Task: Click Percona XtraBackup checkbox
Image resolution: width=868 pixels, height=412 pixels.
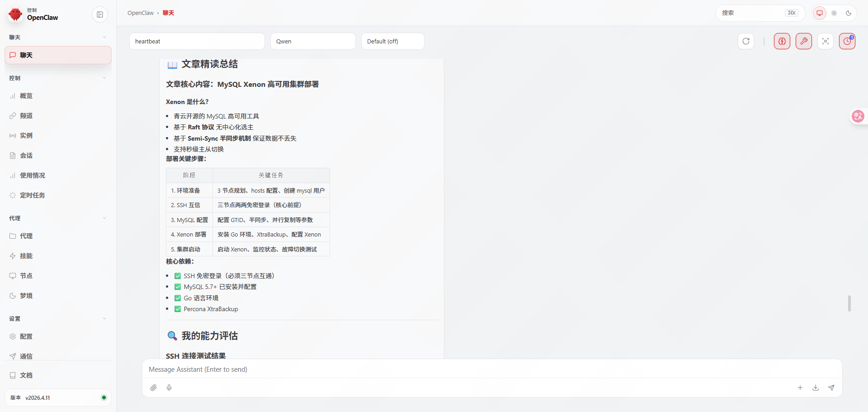Action: point(178,309)
